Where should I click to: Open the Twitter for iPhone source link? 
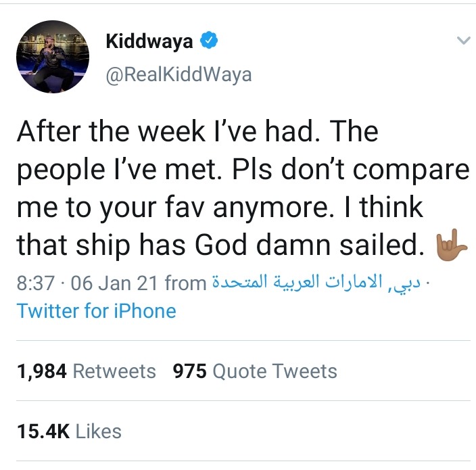(97, 311)
